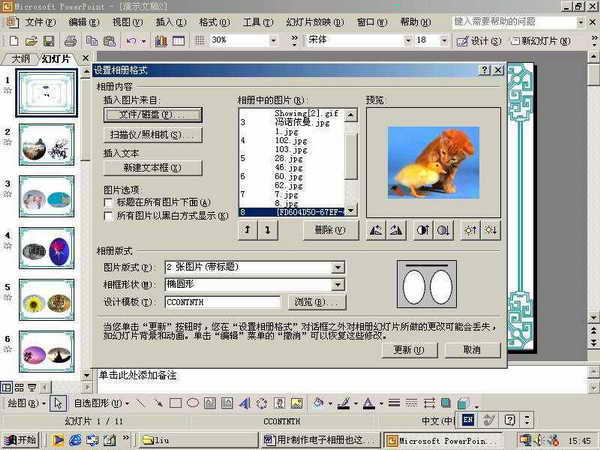
Task: Click the Windows 开始 Start button
Action: coord(20,439)
